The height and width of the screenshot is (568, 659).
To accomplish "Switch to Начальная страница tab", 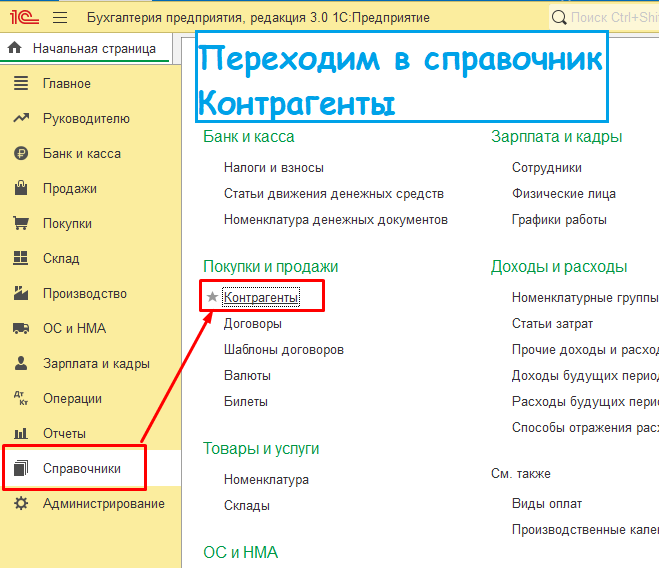I will [86, 48].
